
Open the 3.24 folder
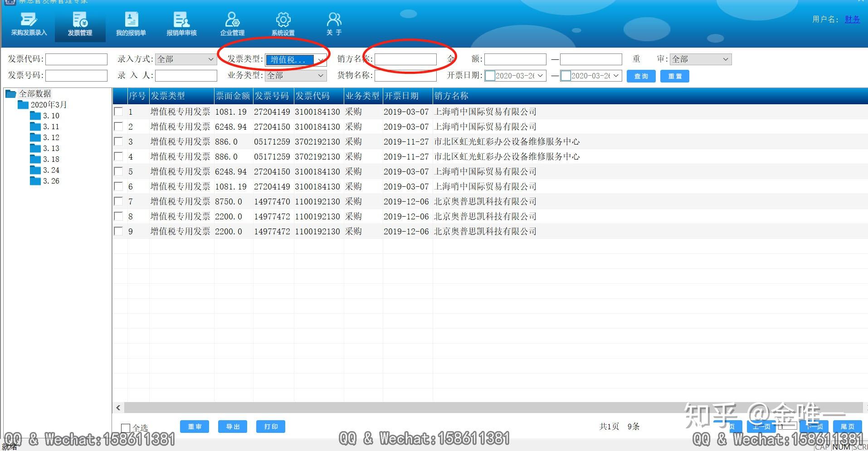pos(44,170)
